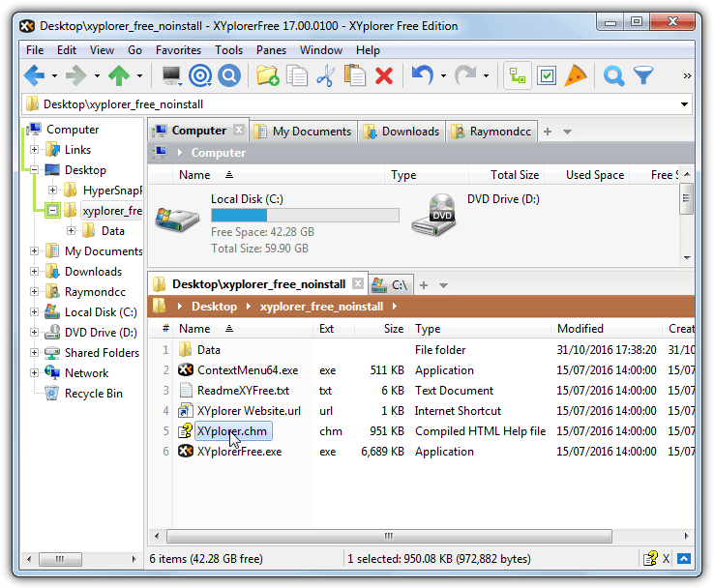The height and width of the screenshot is (588, 714).
Task: Click xyplorer_free_noinstall breadcrumb segment
Action: pos(321,307)
